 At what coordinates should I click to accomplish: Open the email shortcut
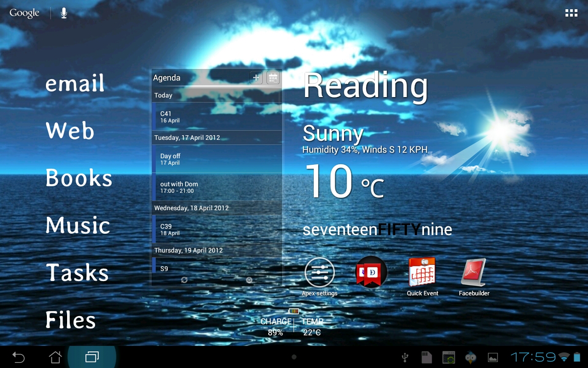tap(75, 84)
